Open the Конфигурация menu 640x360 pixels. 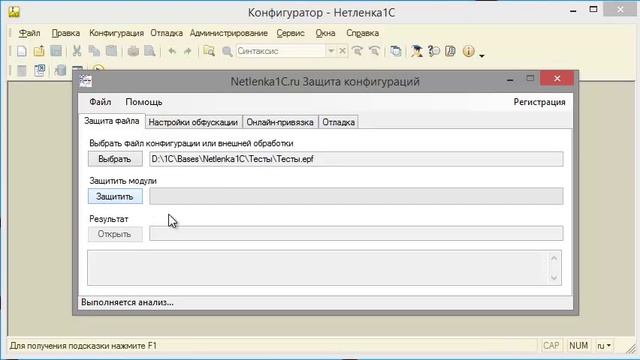116,33
